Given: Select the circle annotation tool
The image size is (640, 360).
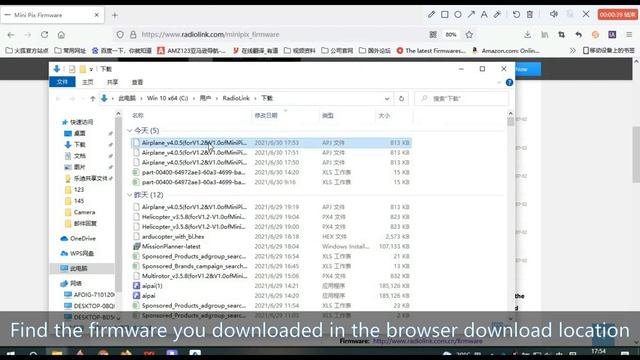Looking at the screenshot, I should [x=458, y=14].
